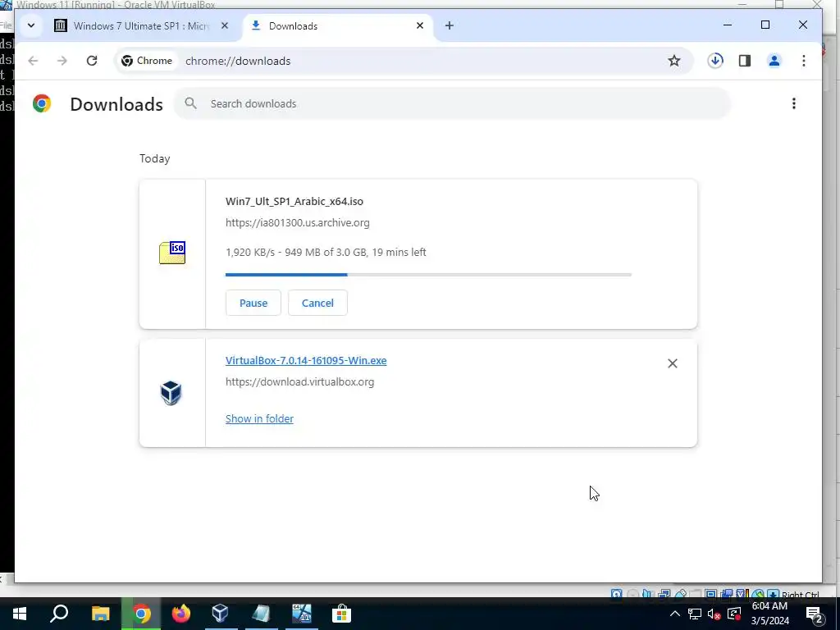Open the notification center
The image size is (840, 630).
pyautogui.click(x=814, y=614)
